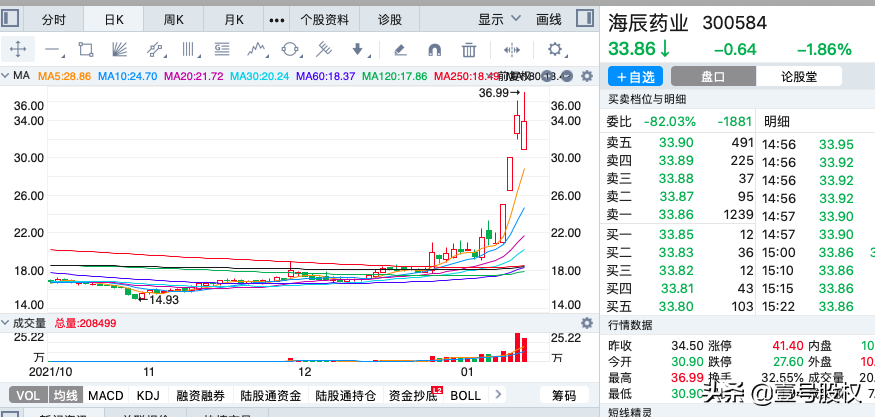Viewport: 875px width, 417px height.
Task: Click the 行情数据 section header
Action: pyautogui.click(x=629, y=325)
